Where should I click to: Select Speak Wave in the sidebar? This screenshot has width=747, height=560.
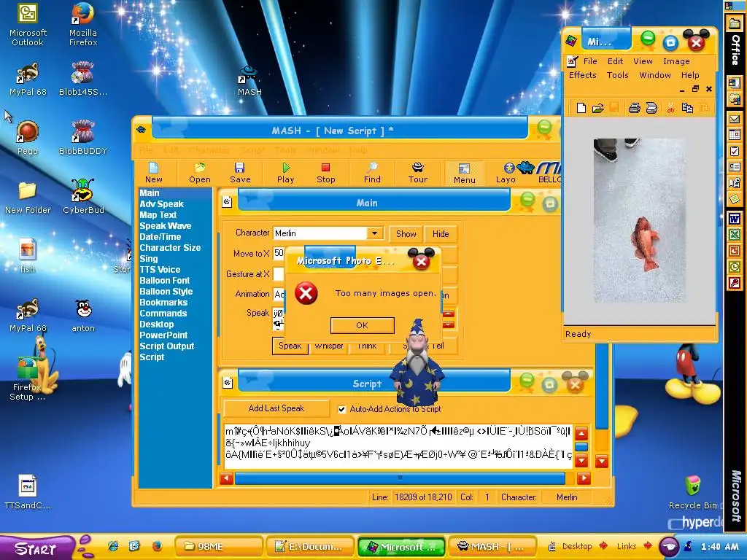click(166, 226)
